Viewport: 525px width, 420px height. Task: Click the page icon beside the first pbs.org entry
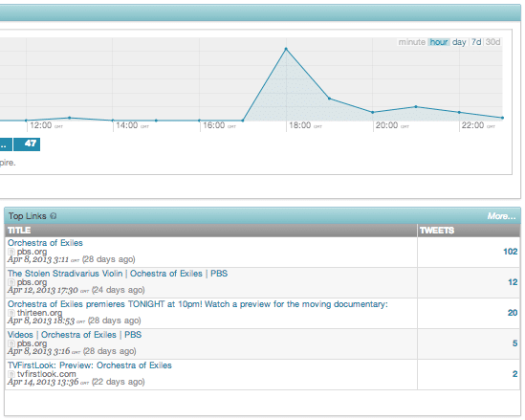pyautogui.click(x=11, y=252)
